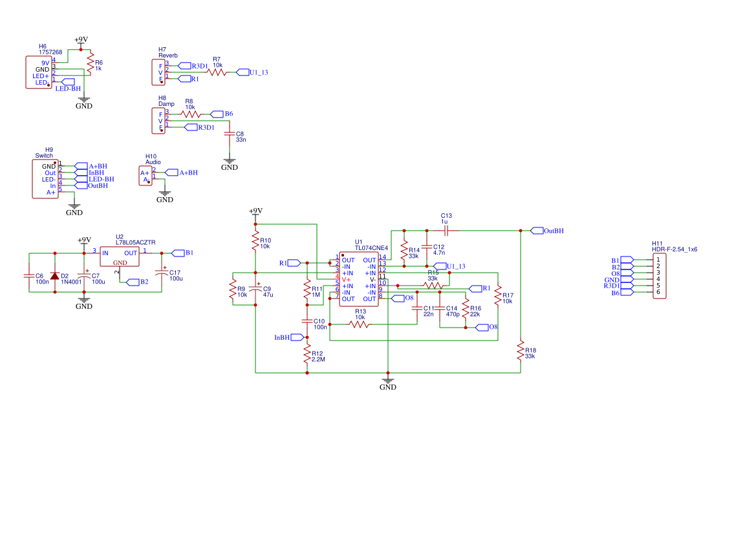Select resistor R12 2.2M
This screenshot has height=535, width=756.
pos(307,354)
